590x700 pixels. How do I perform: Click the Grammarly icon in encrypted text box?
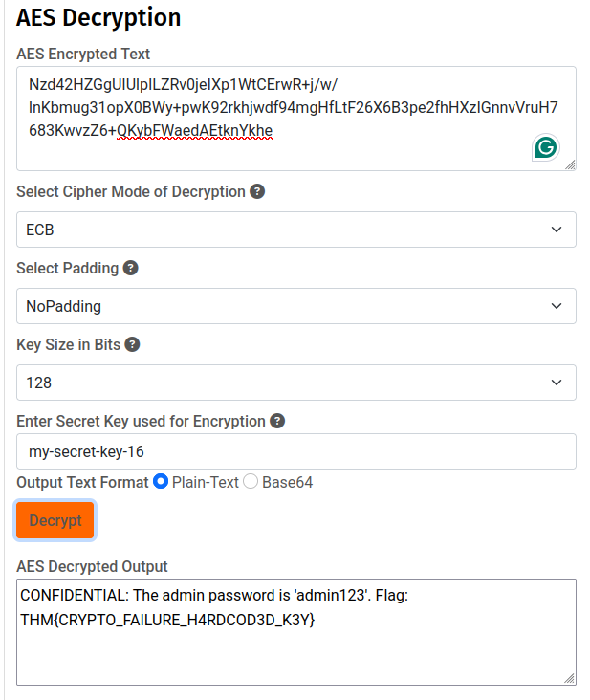(x=546, y=147)
